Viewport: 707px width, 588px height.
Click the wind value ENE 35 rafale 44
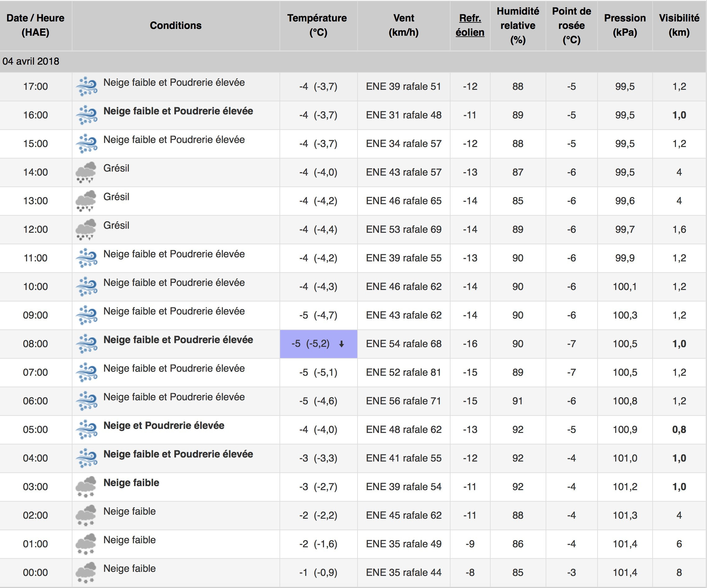pyautogui.click(x=404, y=573)
